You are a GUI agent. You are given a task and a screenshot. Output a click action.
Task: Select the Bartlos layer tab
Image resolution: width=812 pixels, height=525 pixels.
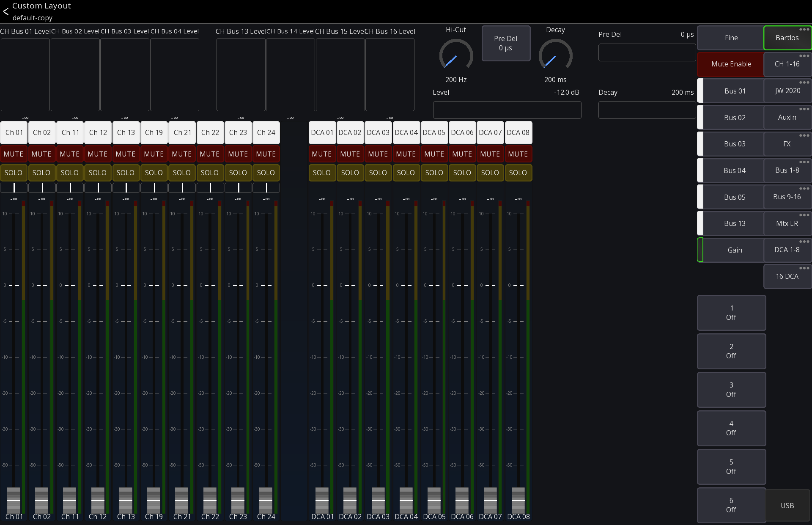(x=787, y=38)
